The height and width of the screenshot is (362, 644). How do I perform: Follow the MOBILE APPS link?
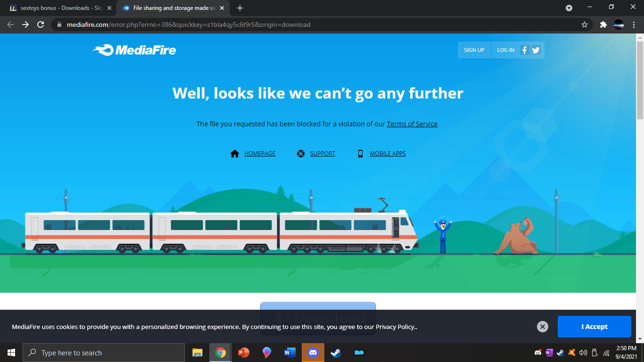[x=388, y=154]
